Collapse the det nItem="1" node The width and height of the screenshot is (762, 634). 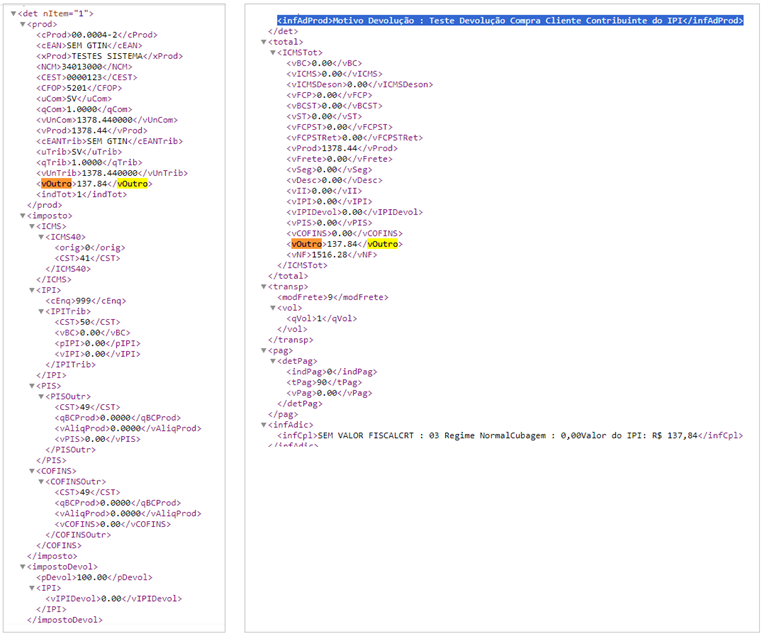coord(13,13)
